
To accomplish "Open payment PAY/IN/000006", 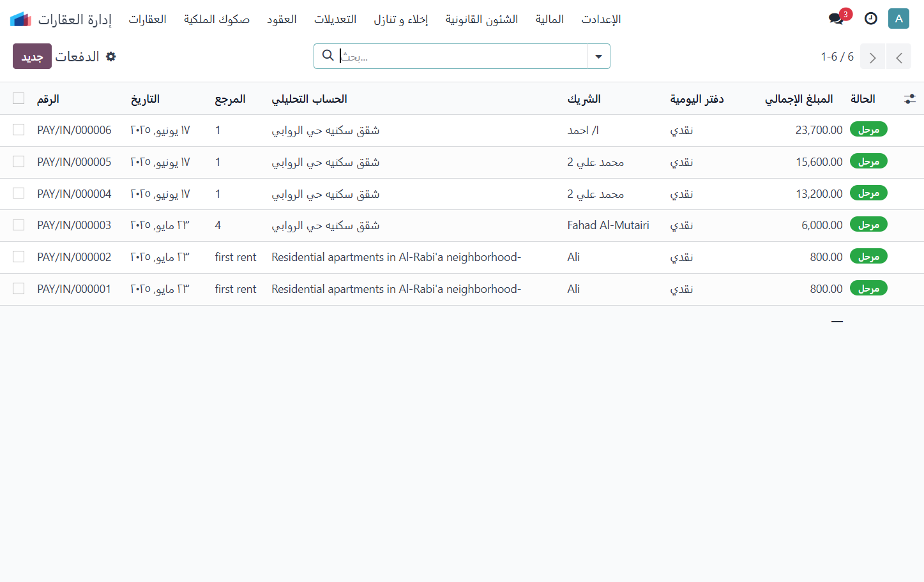I will [74, 130].
